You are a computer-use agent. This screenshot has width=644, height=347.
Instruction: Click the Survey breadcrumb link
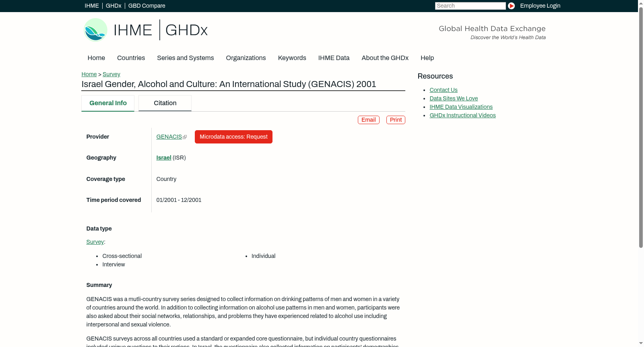pos(111,74)
